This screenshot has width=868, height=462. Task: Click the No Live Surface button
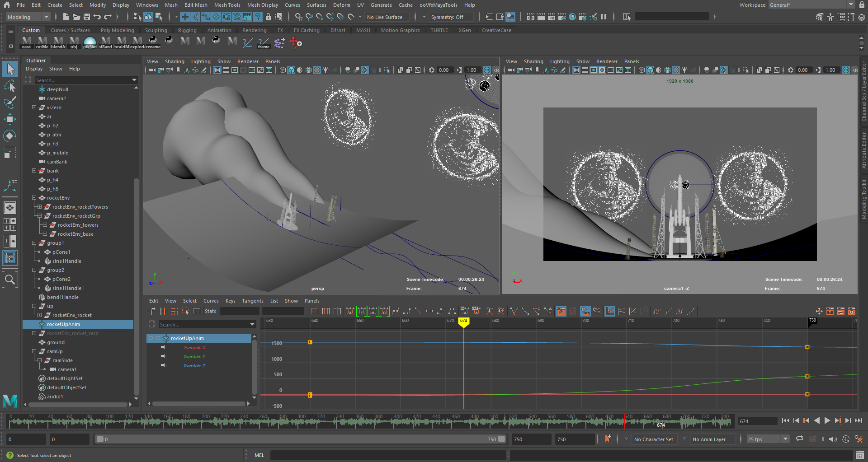tap(385, 17)
